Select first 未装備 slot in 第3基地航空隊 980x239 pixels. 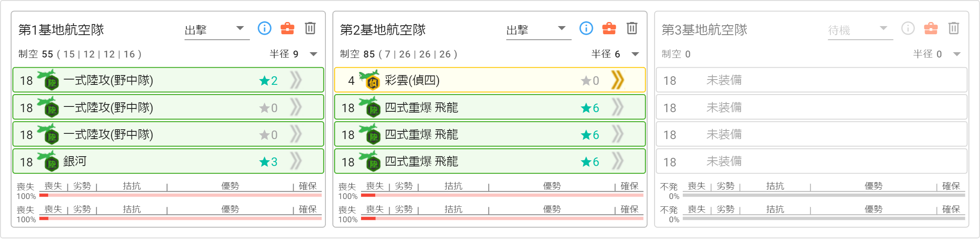coord(811,80)
